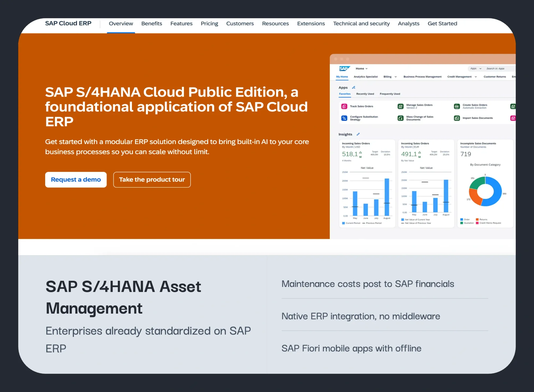Open the Configure Substitution Strategy app icon
The image size is (534, 392).
point(344,118)
